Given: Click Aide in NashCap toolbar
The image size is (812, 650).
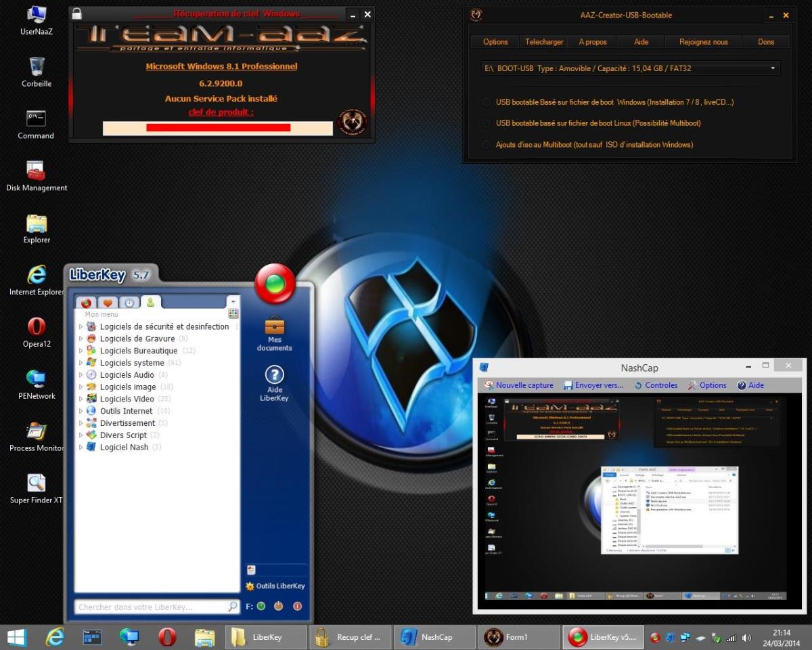Looking at the screenshot, I should click(x=750, y=385).
